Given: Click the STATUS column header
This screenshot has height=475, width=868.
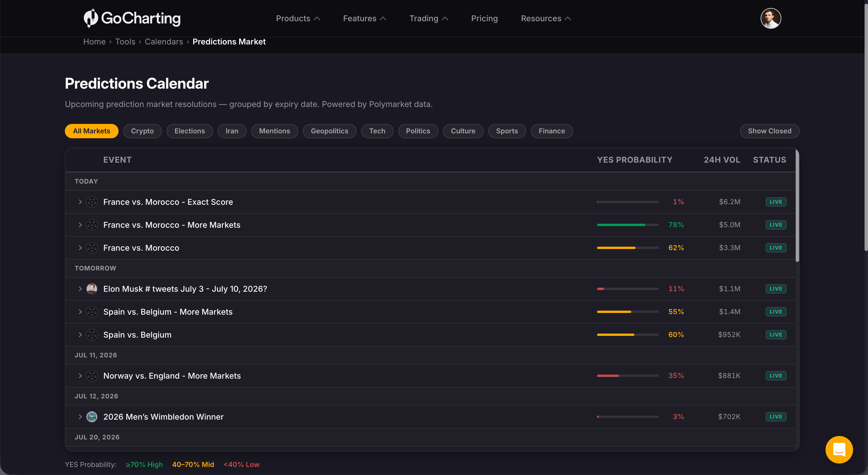Looking at the screenshot, I should pyautogui.click(x=769, y=160).
